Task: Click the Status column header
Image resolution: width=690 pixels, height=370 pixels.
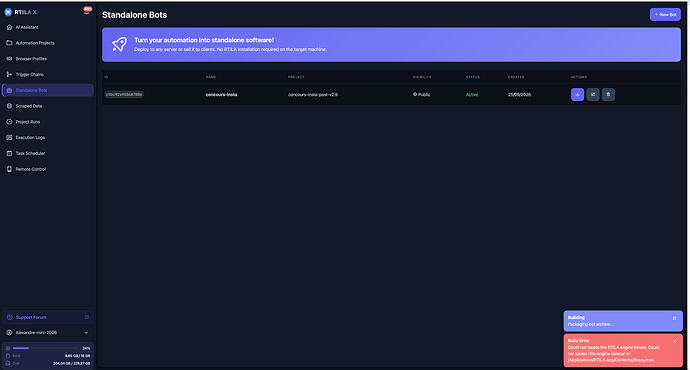Action: [473, 77]
